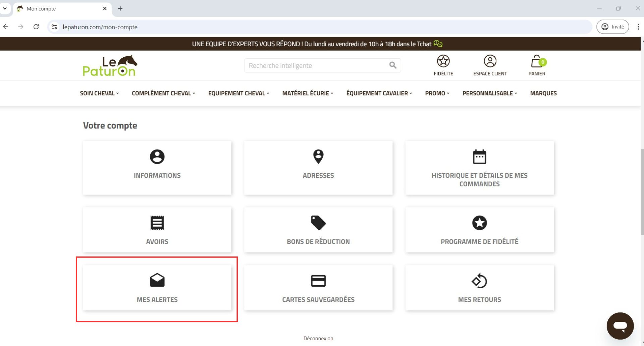Open the chat bubble in the corner

point(620,326)
